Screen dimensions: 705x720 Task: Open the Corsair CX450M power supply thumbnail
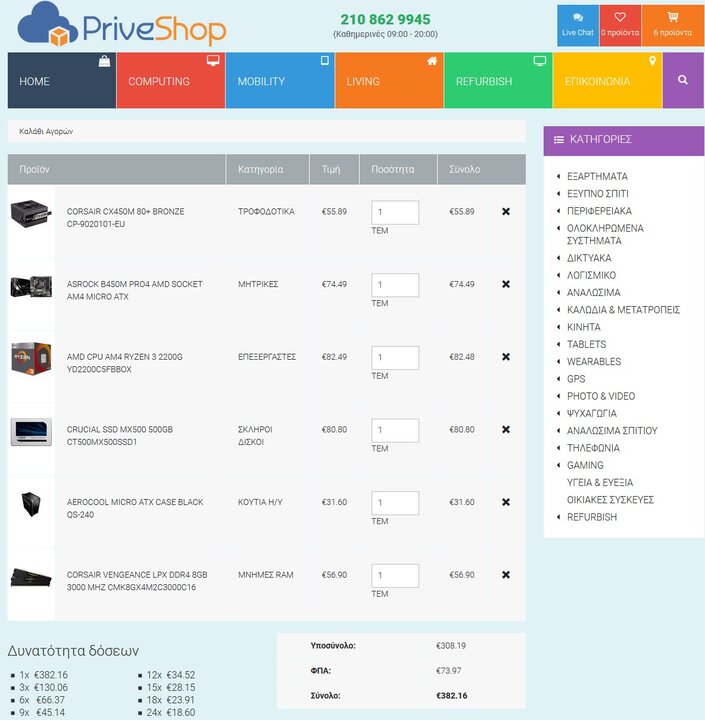tap(31, 214)
